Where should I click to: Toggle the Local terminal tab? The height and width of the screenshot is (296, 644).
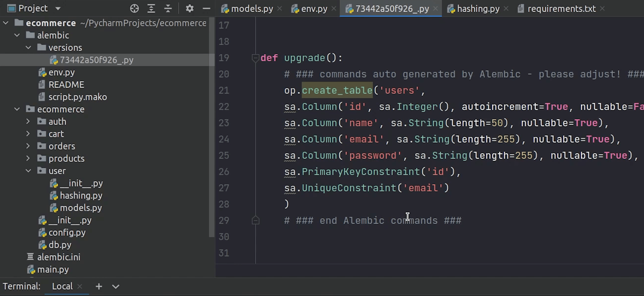[63, 286]
